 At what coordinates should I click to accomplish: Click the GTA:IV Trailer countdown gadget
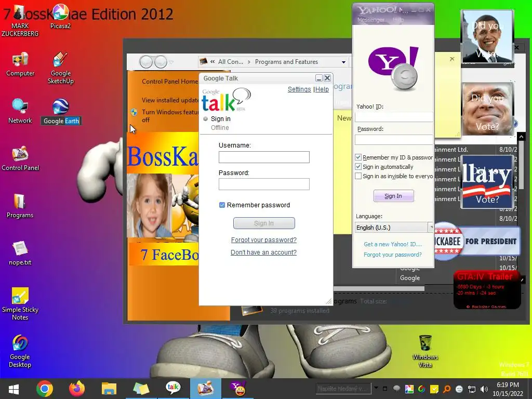[x=487, y=290]
